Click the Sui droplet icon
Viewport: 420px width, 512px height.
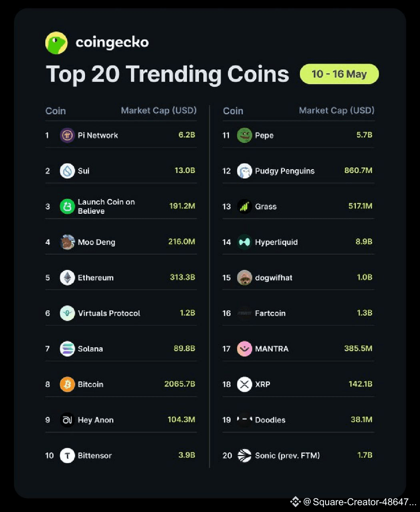pos(67,171)
